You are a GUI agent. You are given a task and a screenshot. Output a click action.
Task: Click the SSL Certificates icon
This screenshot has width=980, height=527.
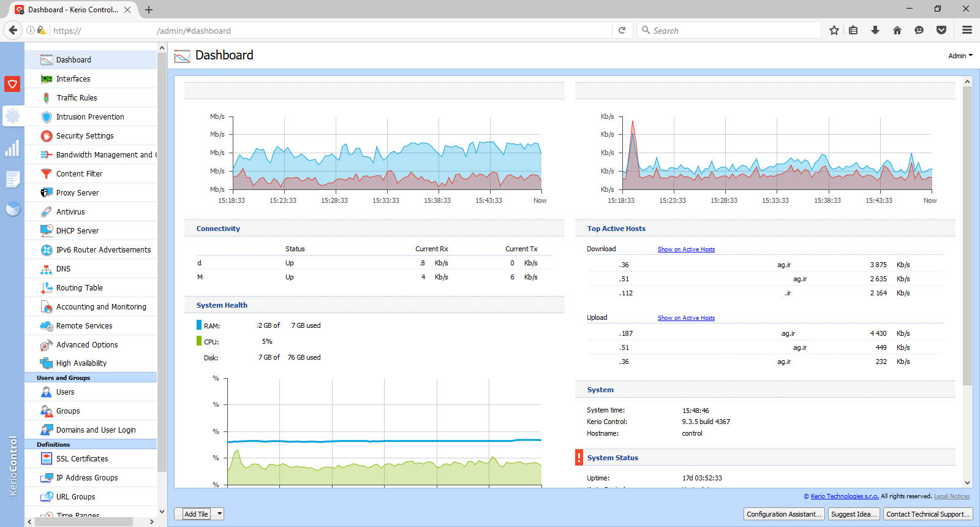point(47,458)
